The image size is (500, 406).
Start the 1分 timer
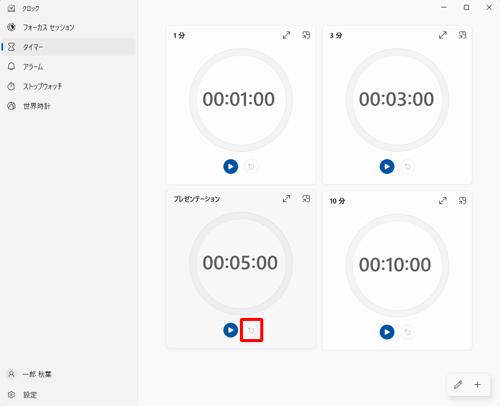pyautogui.click(x=230, y=166)
